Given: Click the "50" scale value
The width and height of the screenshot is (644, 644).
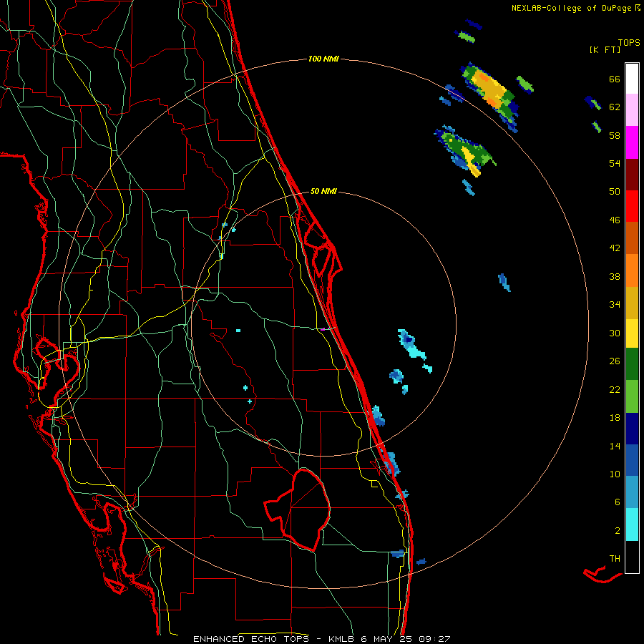Looking at the screenshot, I should pyautogui.click(x=615, y=192).
